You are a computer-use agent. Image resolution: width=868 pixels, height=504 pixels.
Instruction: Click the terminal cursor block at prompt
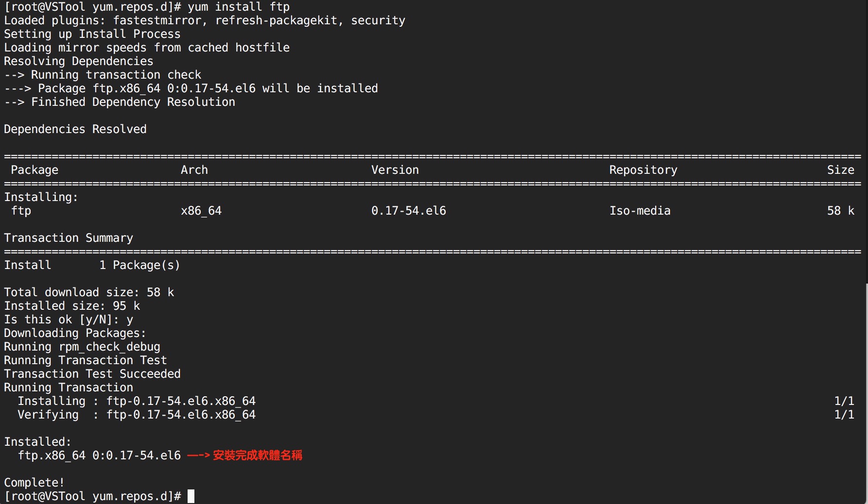point(191,496)
